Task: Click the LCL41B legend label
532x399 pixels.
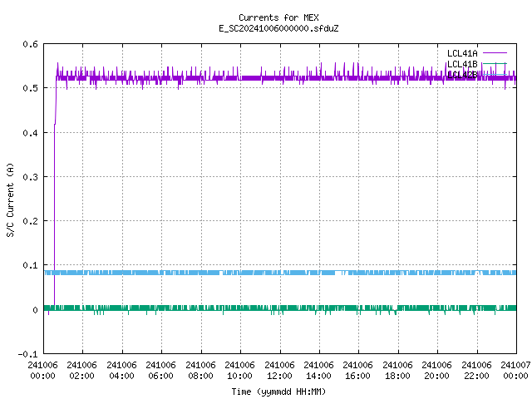Action: [462, 64]
